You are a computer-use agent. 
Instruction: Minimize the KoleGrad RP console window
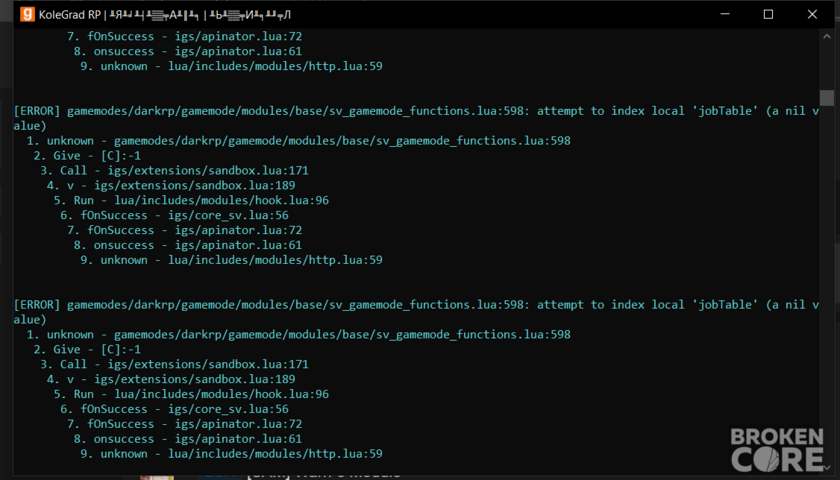coord(725,14)
